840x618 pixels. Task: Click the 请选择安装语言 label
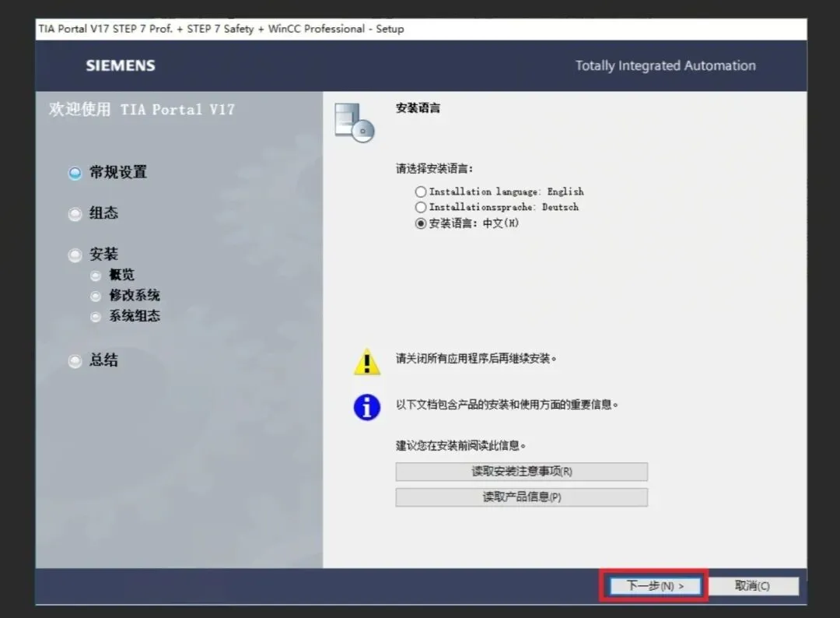[x=434, y=168]
